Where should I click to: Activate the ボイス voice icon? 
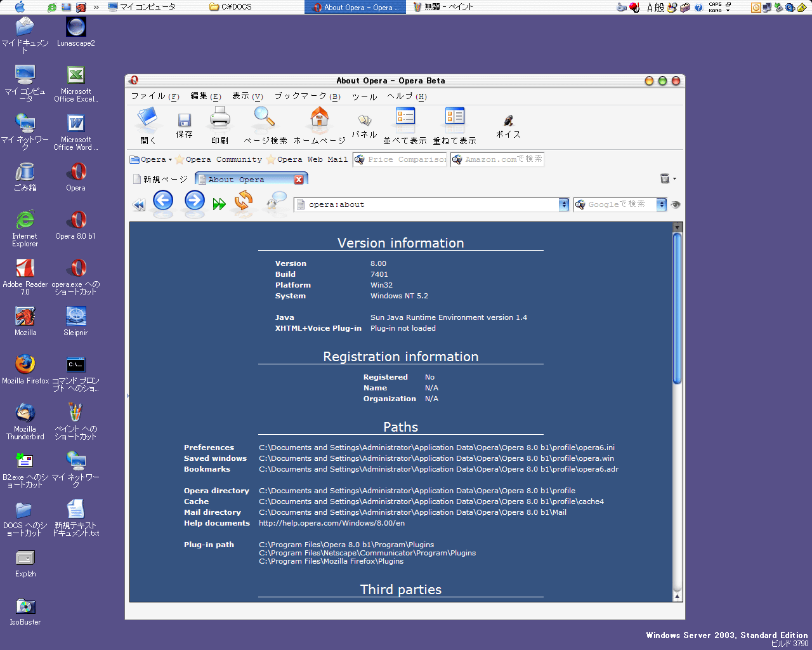click(508, 126)
